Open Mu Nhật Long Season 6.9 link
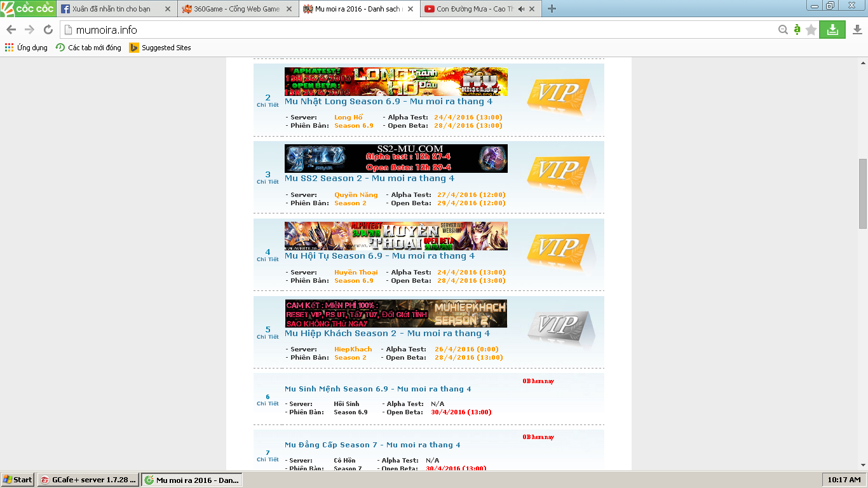868x488 pixels. (x=388, y=102)
